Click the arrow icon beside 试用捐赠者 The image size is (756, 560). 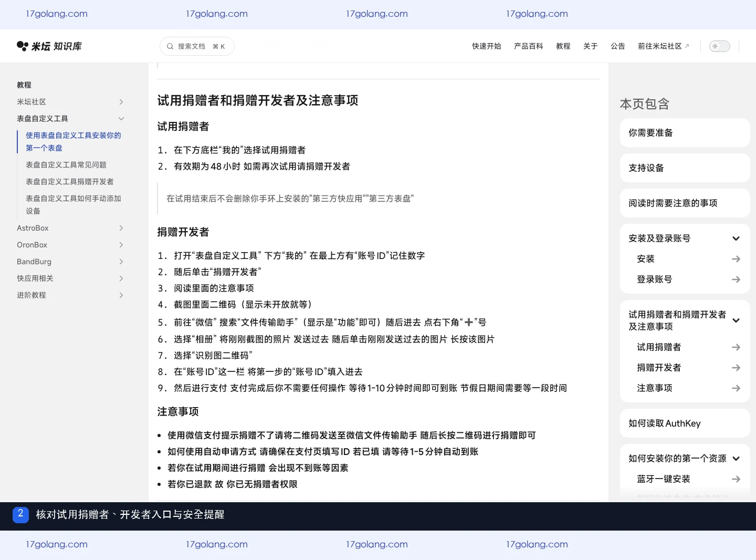736,347
